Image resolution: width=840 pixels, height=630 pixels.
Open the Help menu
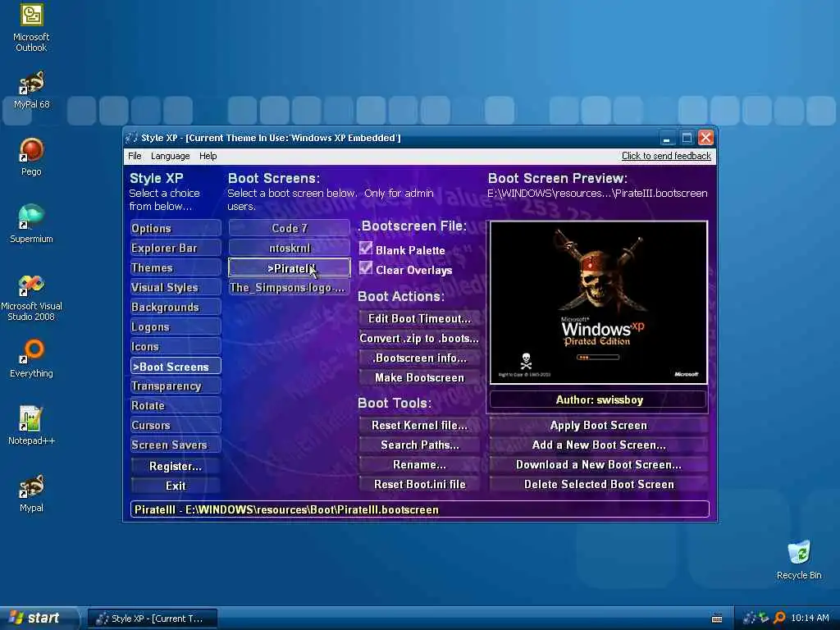tap(208, 156)
